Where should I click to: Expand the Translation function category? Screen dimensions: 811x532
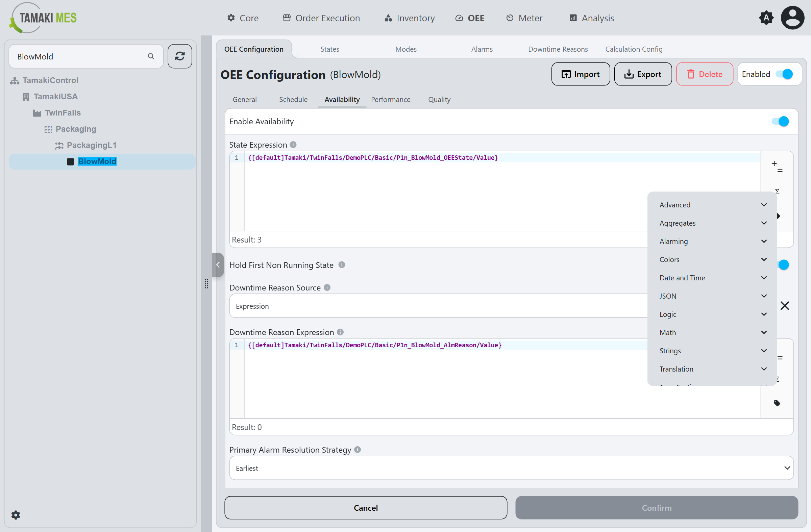tap(713, 369)
